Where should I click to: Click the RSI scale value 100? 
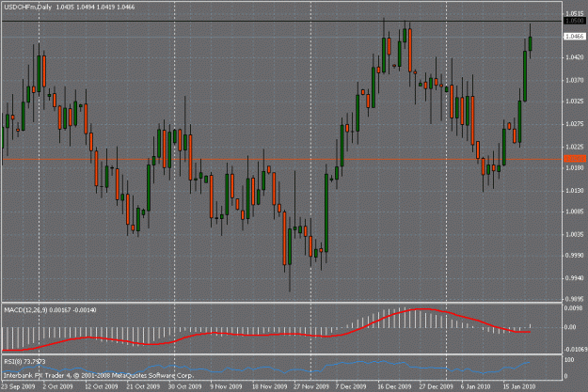(569, 360)
